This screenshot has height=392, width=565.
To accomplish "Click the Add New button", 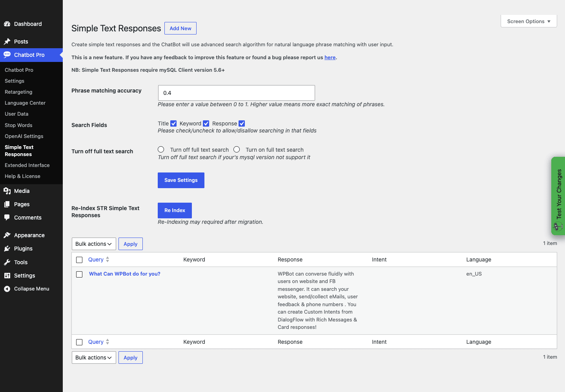I will pos(180,28).
